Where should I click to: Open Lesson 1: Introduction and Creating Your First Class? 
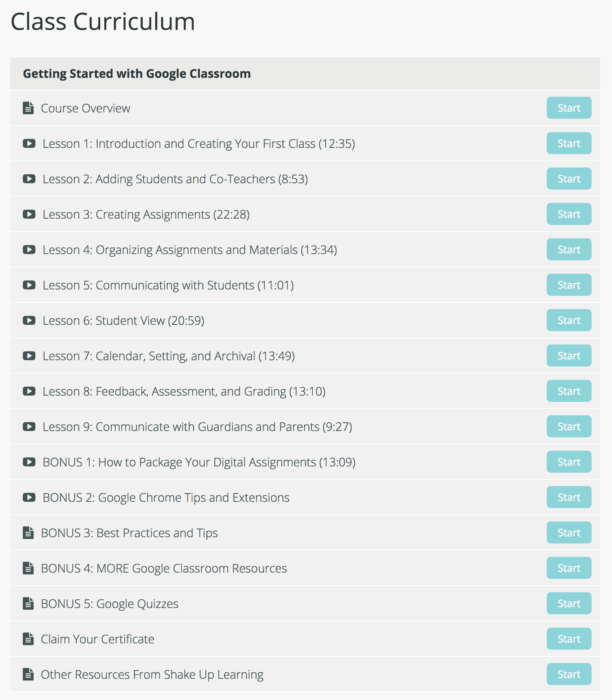[199, 144]
